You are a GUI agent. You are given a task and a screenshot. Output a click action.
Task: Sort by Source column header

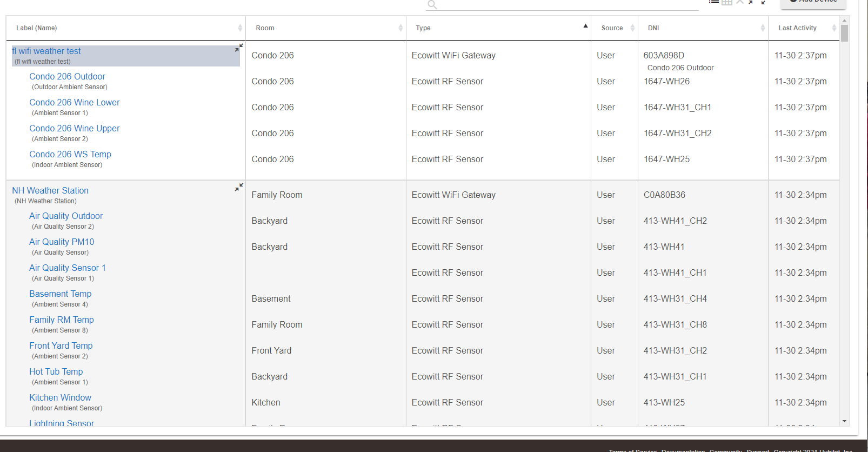[612, 28]
